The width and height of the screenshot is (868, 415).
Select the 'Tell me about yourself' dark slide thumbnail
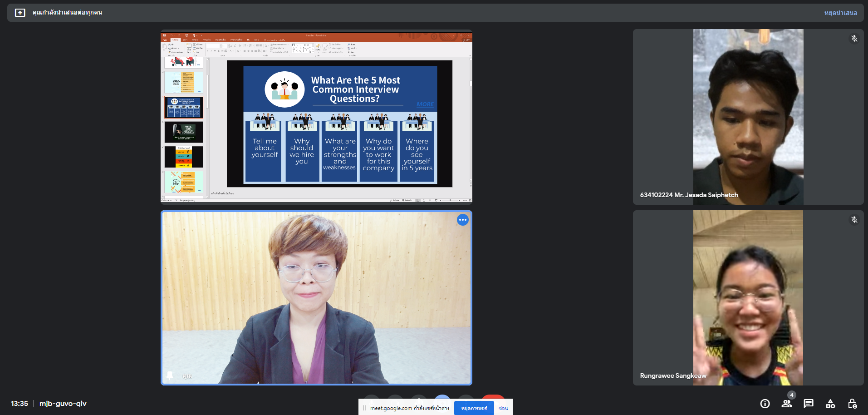184,132
